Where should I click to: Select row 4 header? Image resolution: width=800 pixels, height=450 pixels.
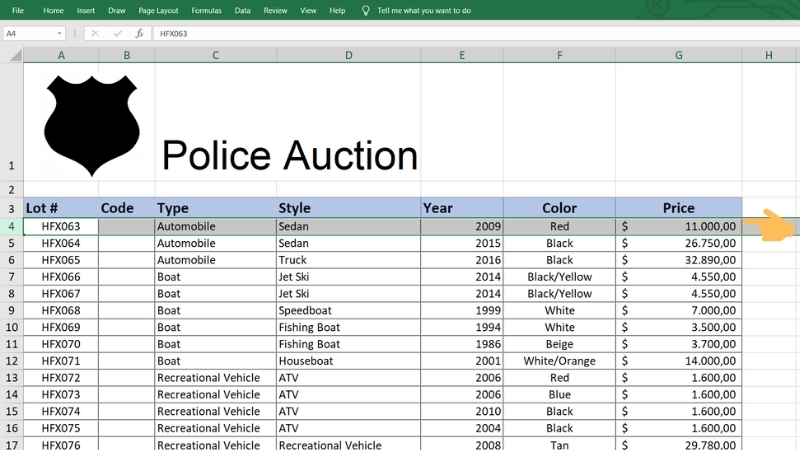tap(11, 226)
